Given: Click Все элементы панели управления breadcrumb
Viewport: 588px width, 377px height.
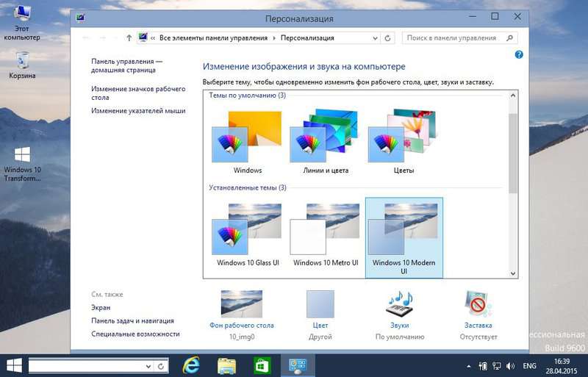Looking at the screenshot, I should click(213, 38).
